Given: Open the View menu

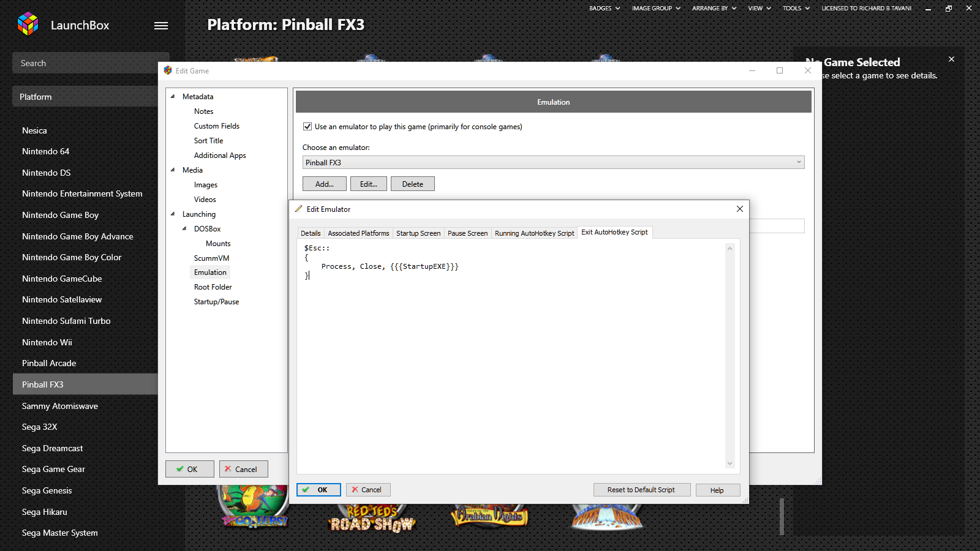Looking at the screenshot, I should click(759, 9).
